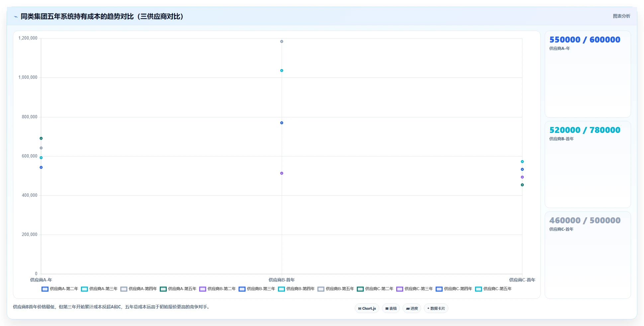Click the 表格 tag button
The image size is (644, 326).
click(x=391, y=308)
